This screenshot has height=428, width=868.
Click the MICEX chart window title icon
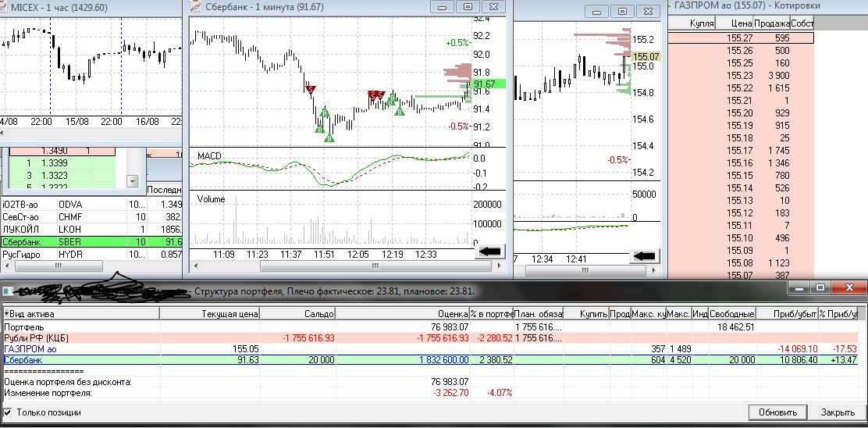tap(5, 7)
